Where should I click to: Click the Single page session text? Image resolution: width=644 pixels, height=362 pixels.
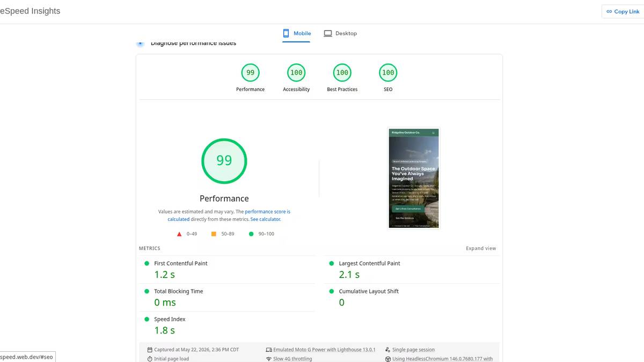point(413,350)
